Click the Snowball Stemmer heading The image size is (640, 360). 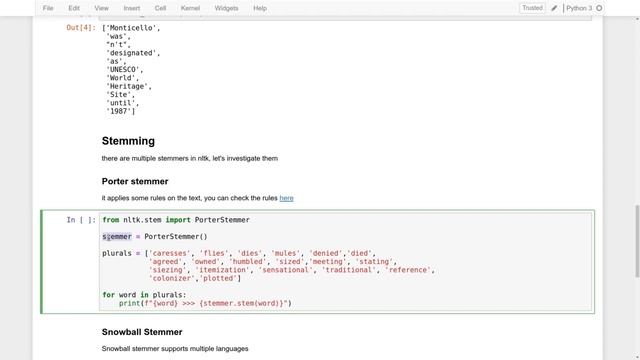142,332
